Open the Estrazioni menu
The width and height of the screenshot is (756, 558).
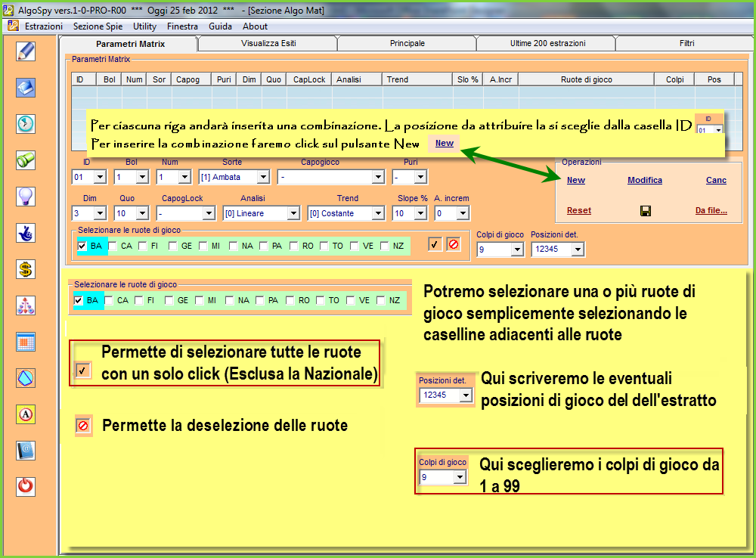click(x=44, y=26)
